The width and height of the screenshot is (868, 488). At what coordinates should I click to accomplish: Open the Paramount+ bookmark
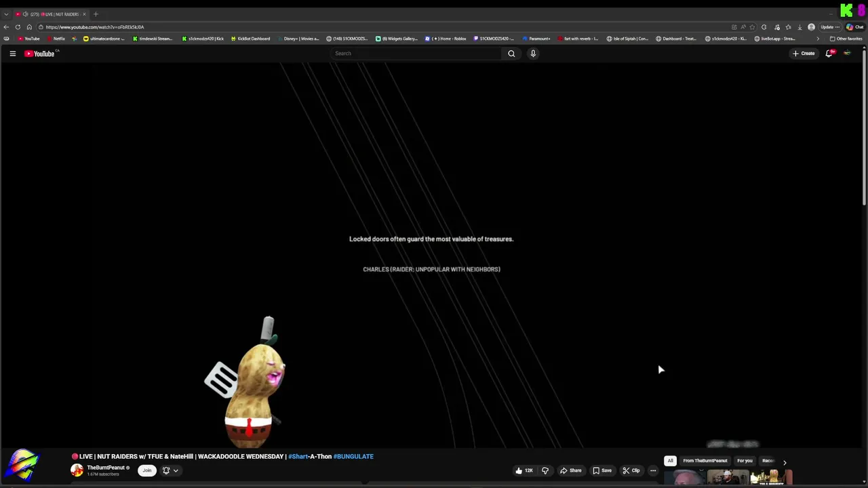point(536,39)
